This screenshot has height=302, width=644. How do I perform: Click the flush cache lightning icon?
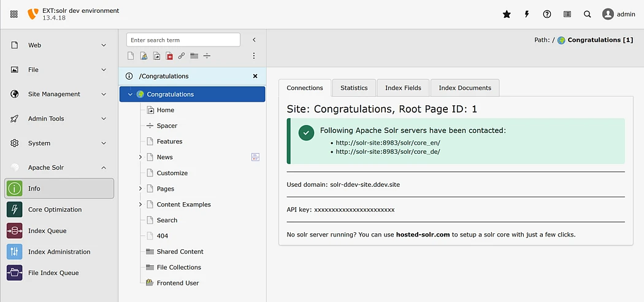tap(527, 14)
